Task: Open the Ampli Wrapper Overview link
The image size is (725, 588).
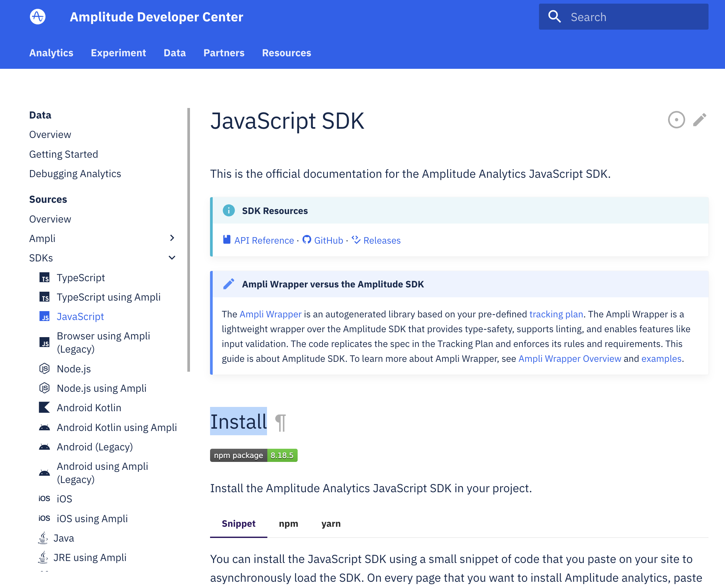Action: tap(570, 358)
